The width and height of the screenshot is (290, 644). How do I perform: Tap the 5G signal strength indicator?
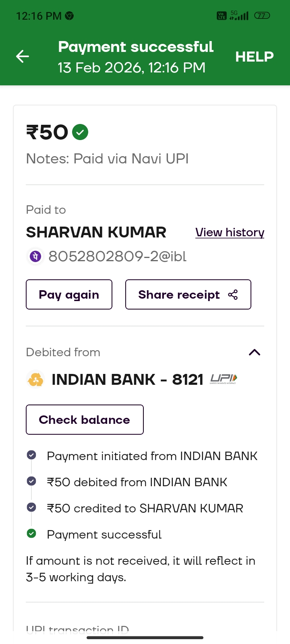pyautogui.click(x=239, y=16)
